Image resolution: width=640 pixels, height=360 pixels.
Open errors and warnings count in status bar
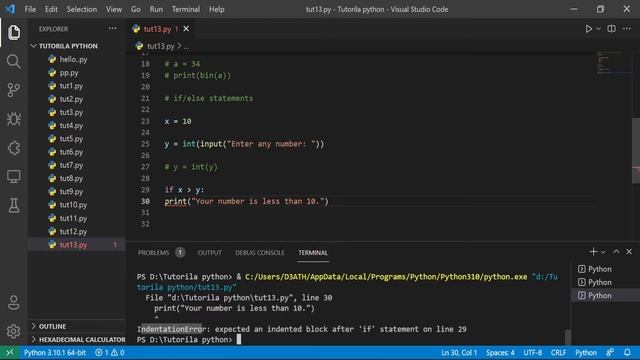[x=110, y=353]
